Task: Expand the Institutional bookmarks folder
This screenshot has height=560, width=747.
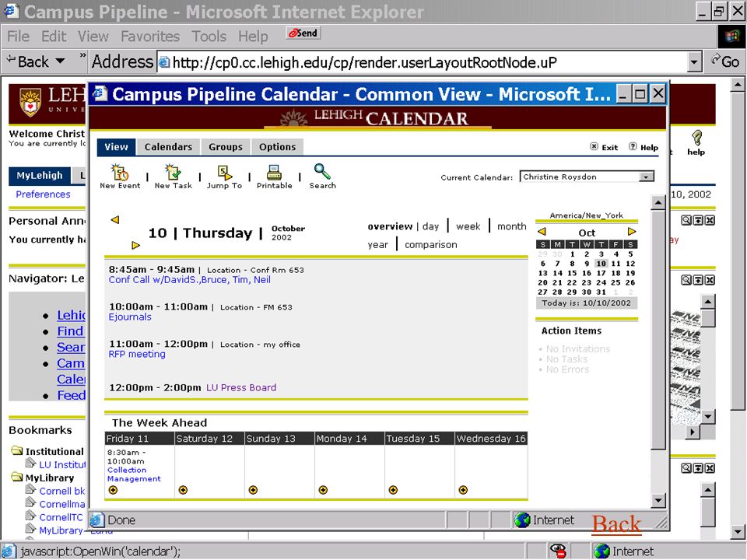Action: tap(17, 450)
